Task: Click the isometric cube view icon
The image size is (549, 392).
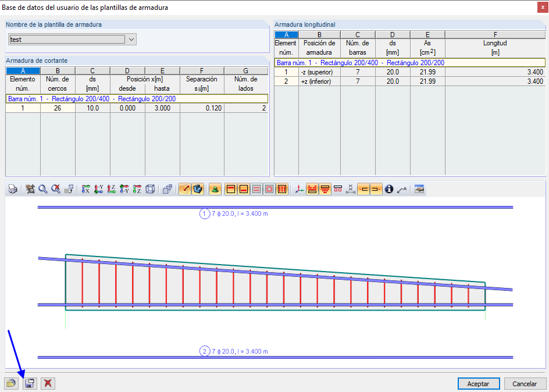Action: (x=150, y=190)
